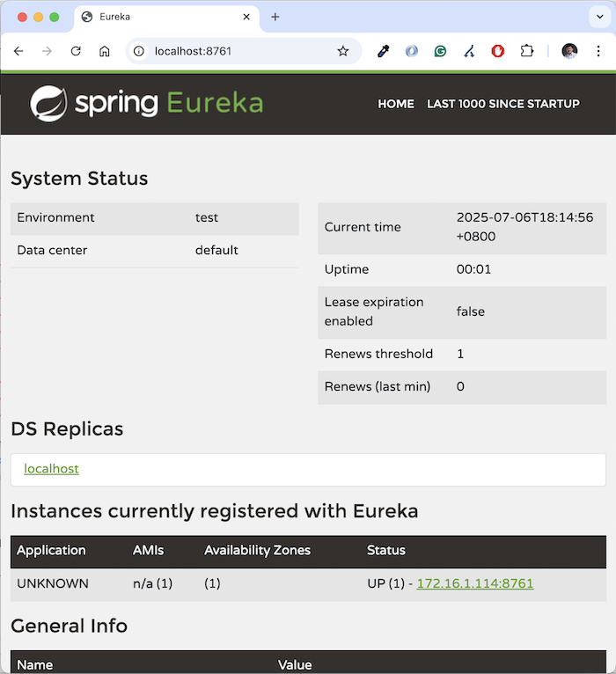The width and height of the screenshot is (616, 674).
Task: Open the user profile avatar
Action: 569,52
